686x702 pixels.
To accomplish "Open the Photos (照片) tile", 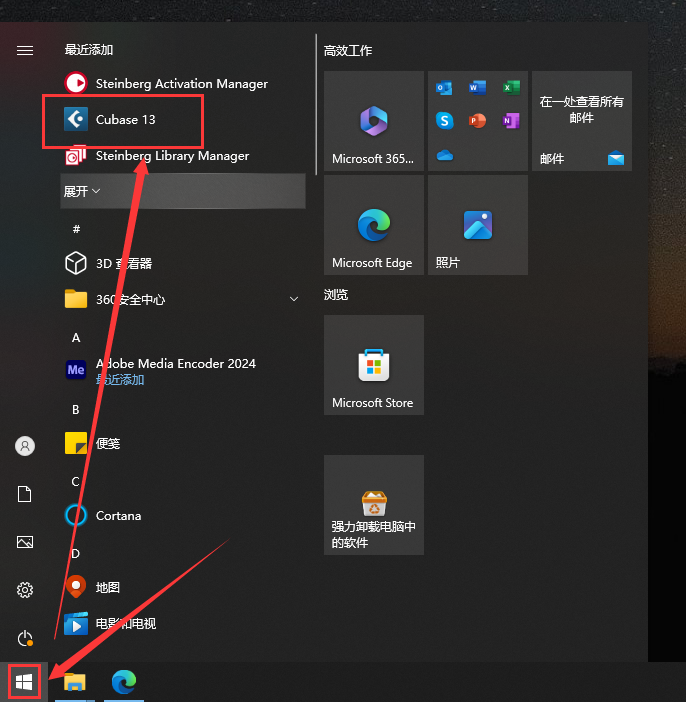I will 477,225.
